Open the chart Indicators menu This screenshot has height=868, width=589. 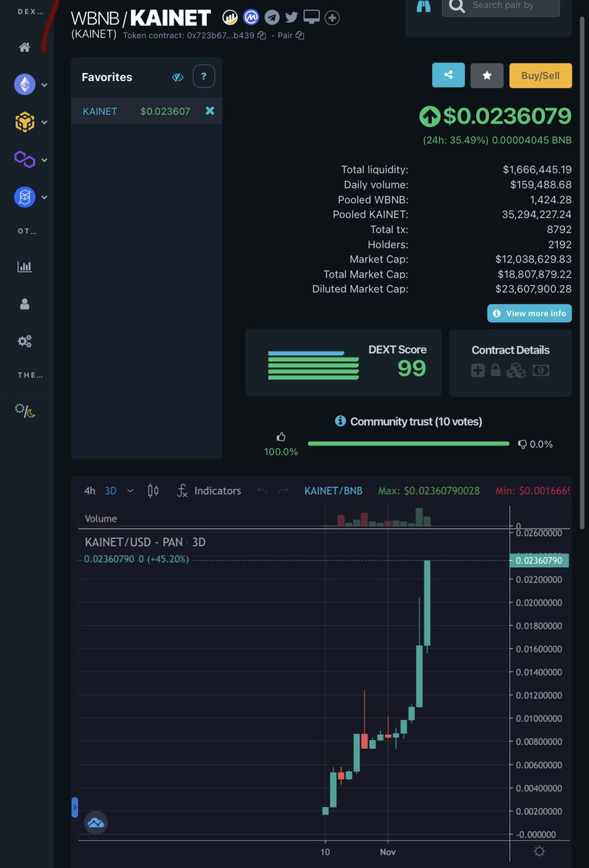pos(208,490)
